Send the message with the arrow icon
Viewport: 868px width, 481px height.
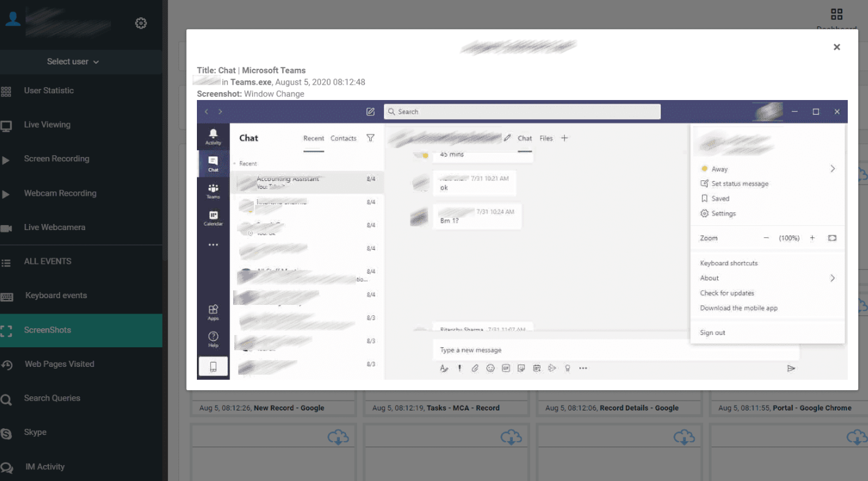point(791,368)
